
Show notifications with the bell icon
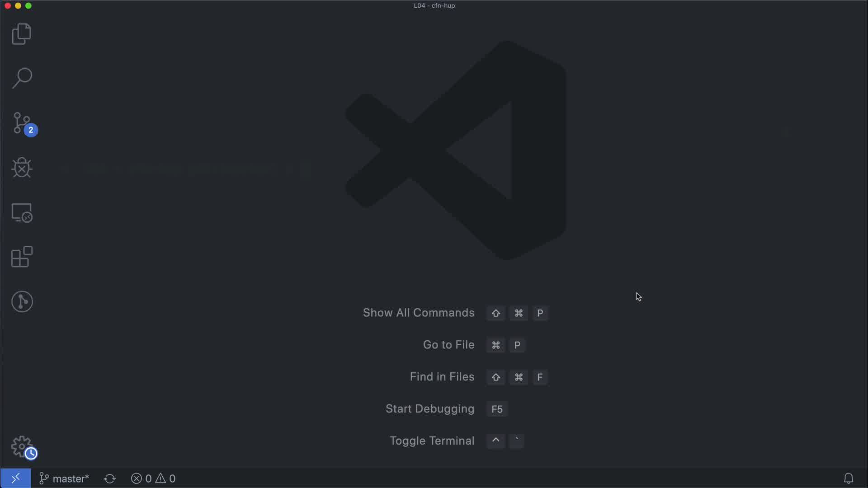coord(848,478)
